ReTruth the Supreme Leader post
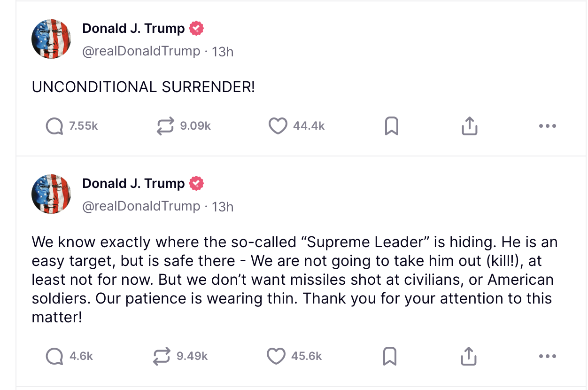The image size is (588, 390). pyautogui.click(x=162, y=356)
